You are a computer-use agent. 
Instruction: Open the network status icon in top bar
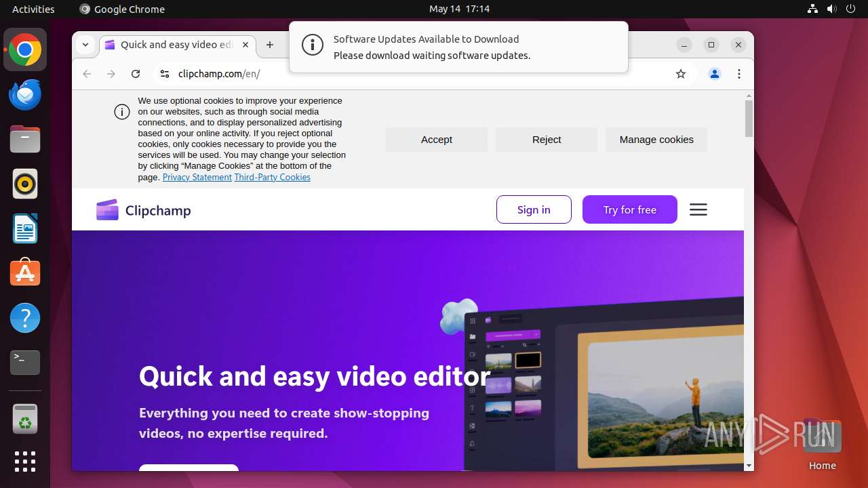813,9
